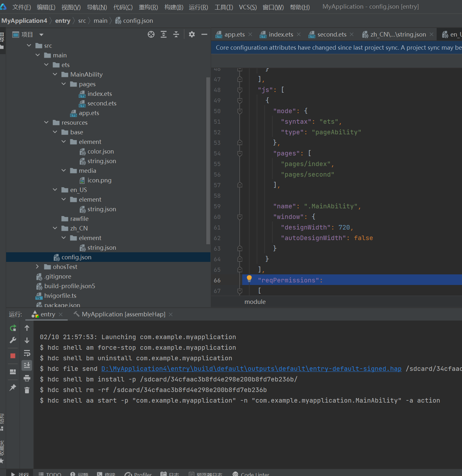Close the second.ets editor tab
This screenshot has height=476, width=462.
(352, 34)
